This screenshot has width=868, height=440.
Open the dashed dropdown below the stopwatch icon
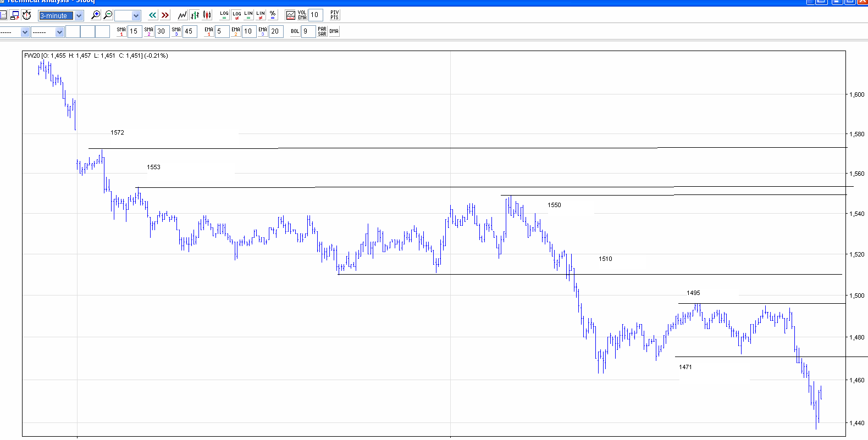[x=14, y=32]
